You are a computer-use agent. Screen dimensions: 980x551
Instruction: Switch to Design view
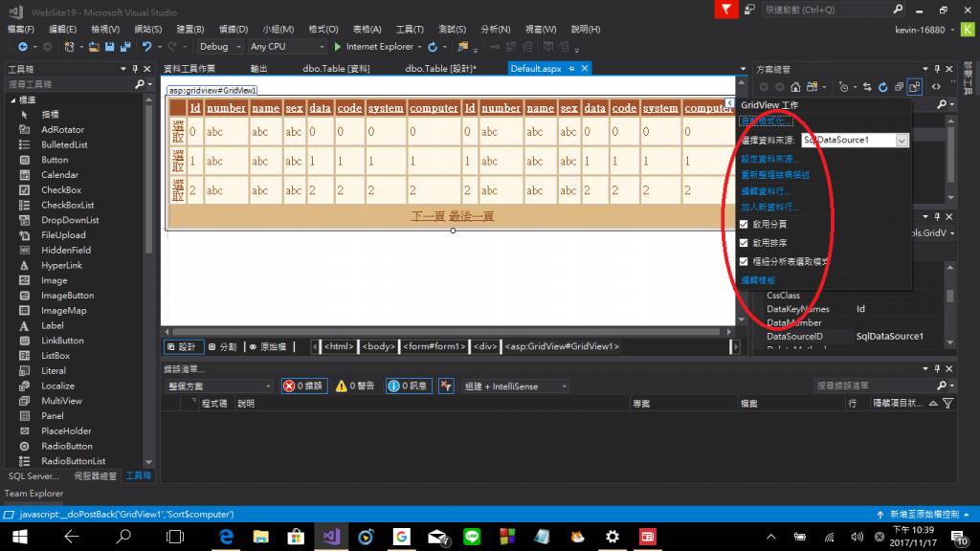pos(183,346)
